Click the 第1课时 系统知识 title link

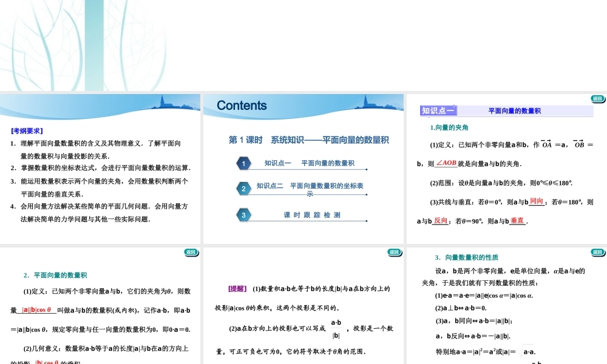(x=310, y=140)
